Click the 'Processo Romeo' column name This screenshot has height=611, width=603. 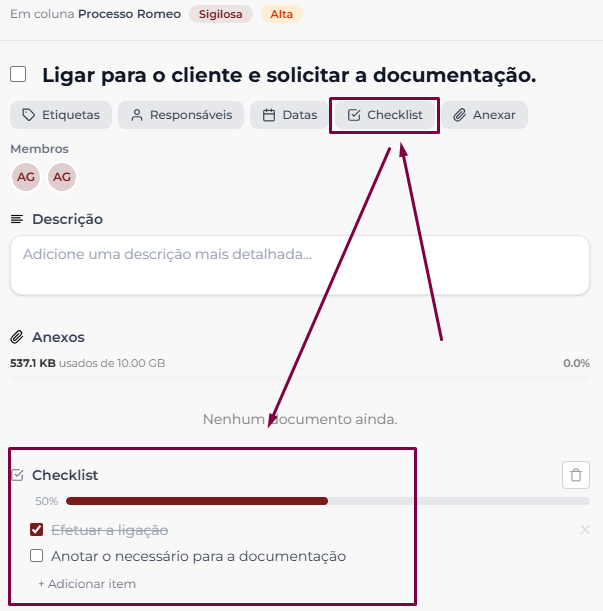(129, 14)
